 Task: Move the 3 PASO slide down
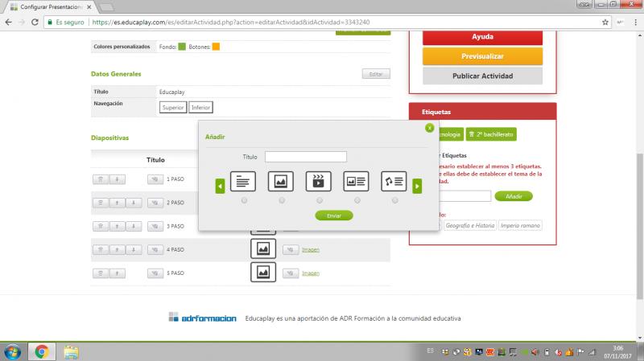(134, 226)
